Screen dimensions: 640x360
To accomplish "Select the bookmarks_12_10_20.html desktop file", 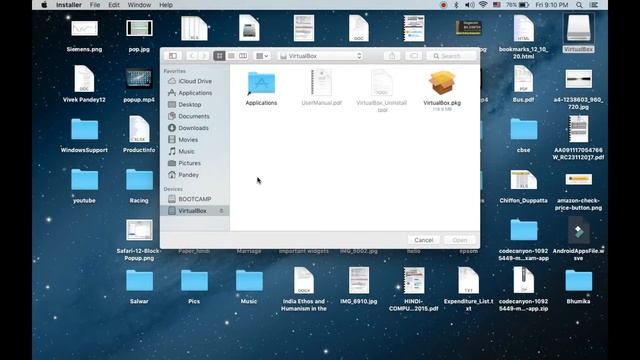I will (523, 37).
